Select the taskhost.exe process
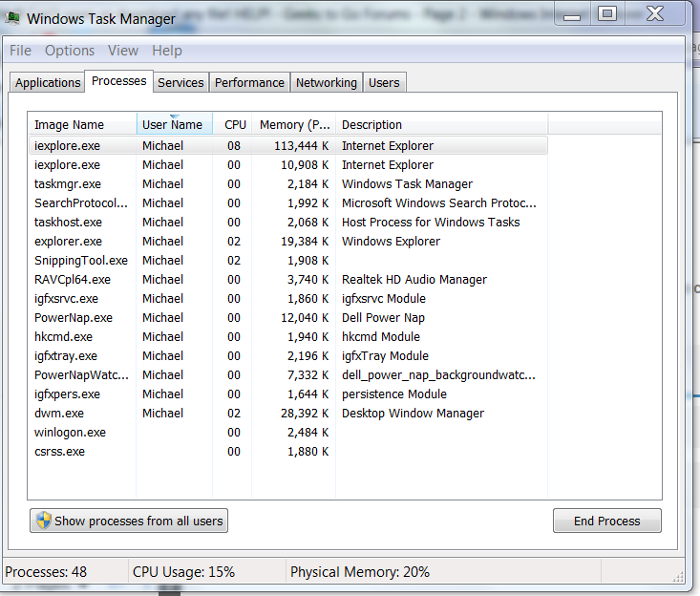Viewport: 700px width, 596px height. [288, 223]
